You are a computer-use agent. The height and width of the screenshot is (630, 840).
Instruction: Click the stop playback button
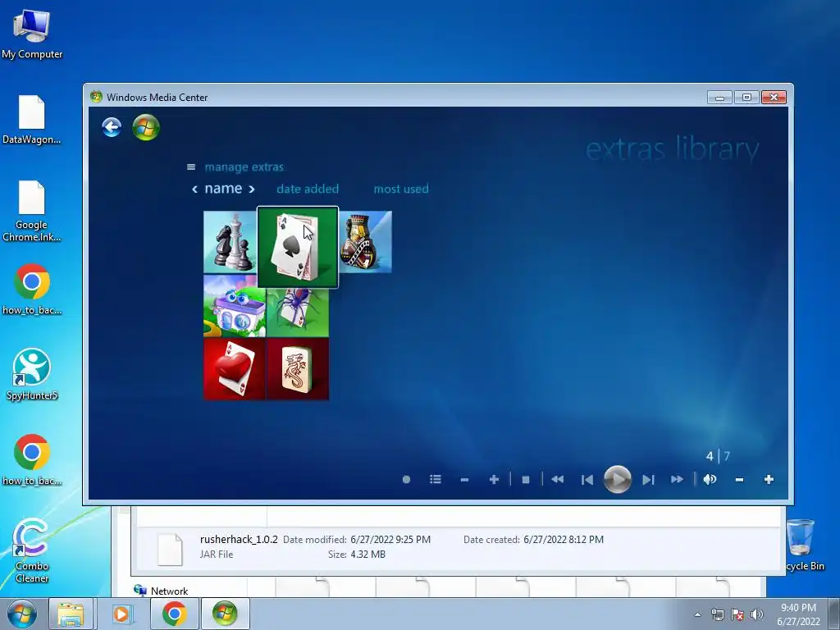click(526, 480)
